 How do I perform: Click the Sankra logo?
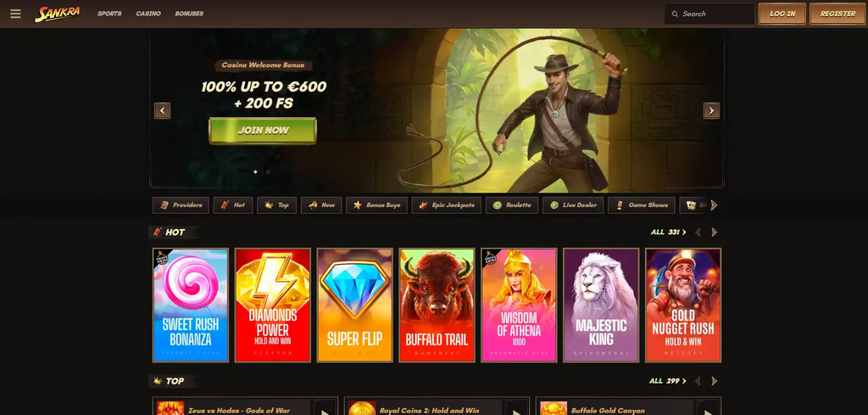click(57, 14)
